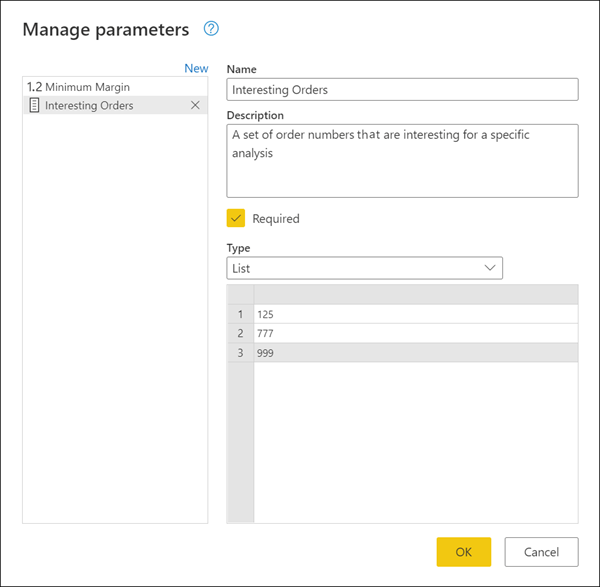Select the Interesting Orders parameter entry
Image resolution: width=600 pixels, height=587 pixels.
pyautogui.click(x=115, y=105)
